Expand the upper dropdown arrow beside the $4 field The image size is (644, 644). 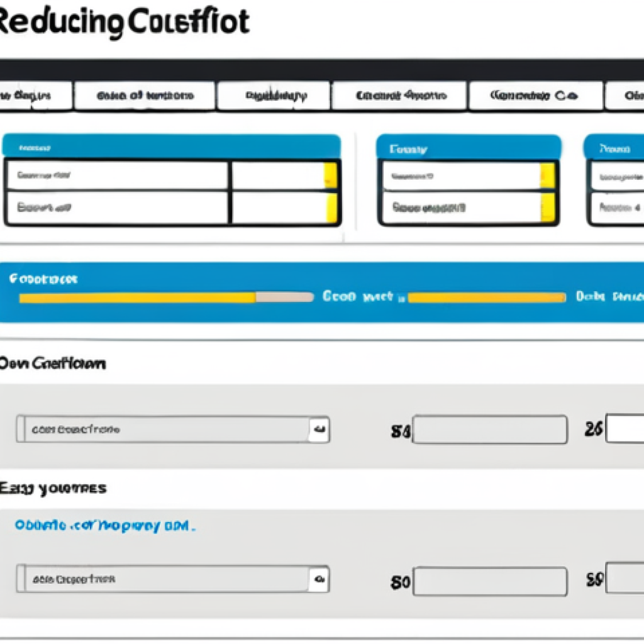(319, 429)
